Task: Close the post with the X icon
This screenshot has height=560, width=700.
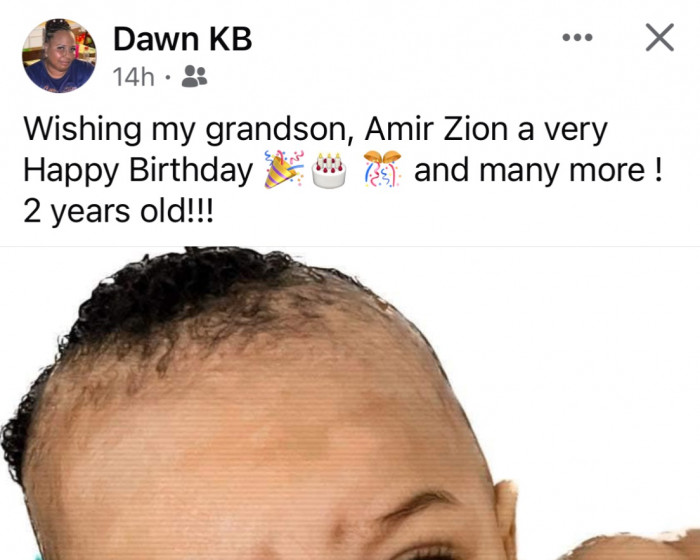Action: coord(659,38)
